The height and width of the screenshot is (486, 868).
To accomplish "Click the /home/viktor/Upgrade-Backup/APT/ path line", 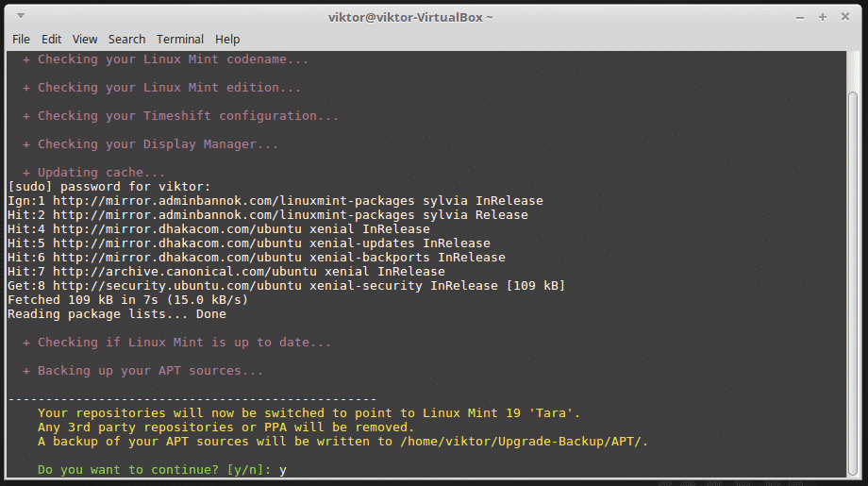I will tap(342, 441).
